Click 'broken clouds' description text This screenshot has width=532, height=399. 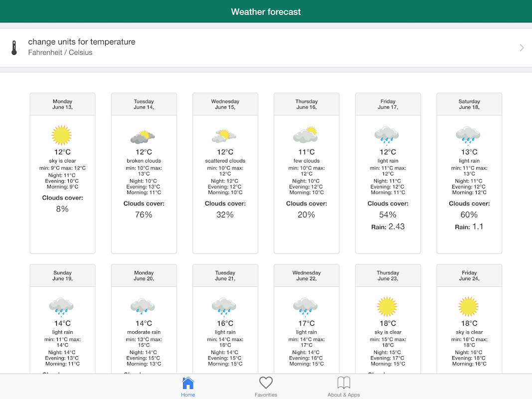coord(144,161)
